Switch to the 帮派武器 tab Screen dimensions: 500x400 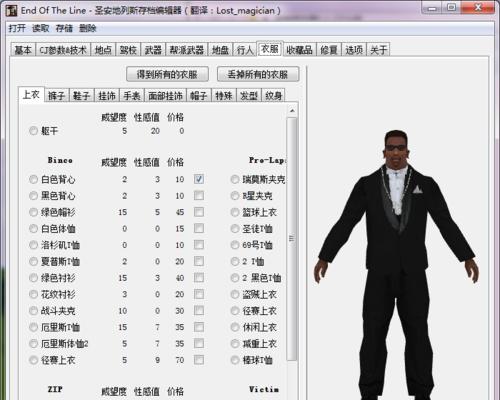point(187,50)
